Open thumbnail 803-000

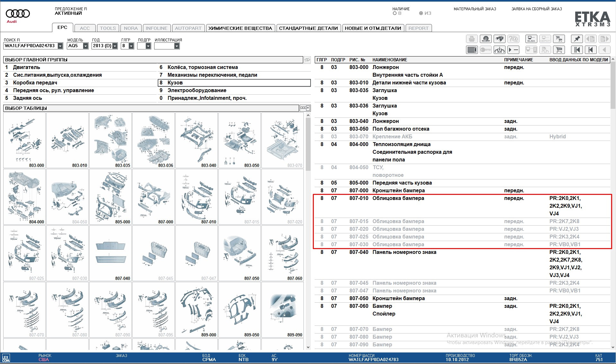(24, 140)
